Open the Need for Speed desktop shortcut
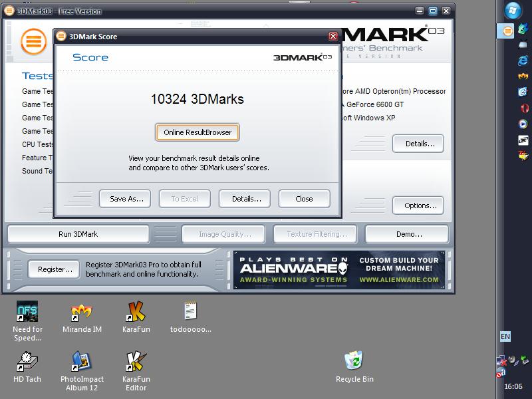The image size is (532, 399). tap(27, 321)
